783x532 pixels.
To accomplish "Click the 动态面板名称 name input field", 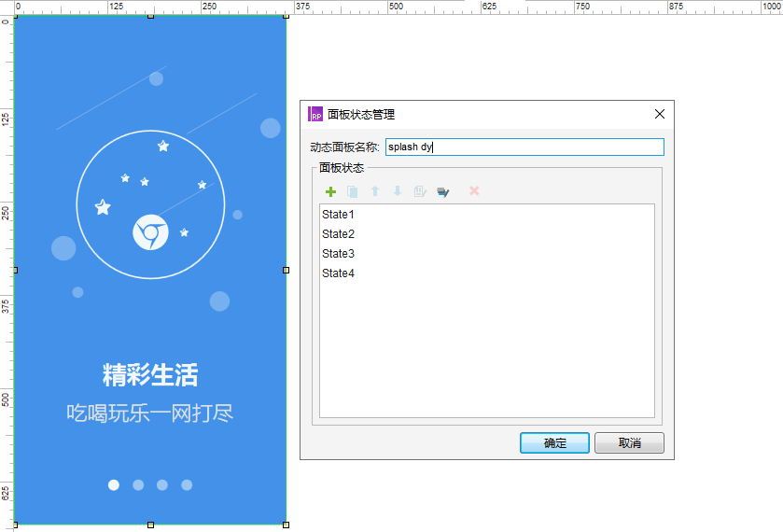I will (524, 147).
